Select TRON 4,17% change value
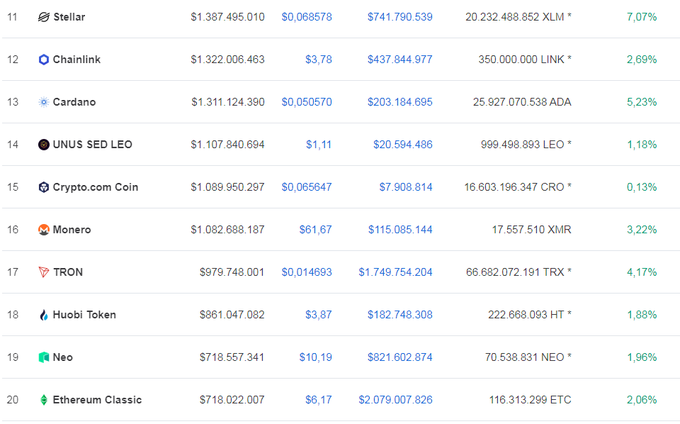 pyautogui.click(x=642, y=272)
